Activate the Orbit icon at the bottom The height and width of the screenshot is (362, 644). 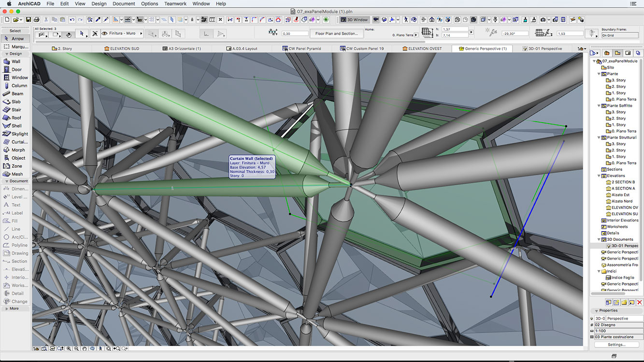(x=92, y=348)
